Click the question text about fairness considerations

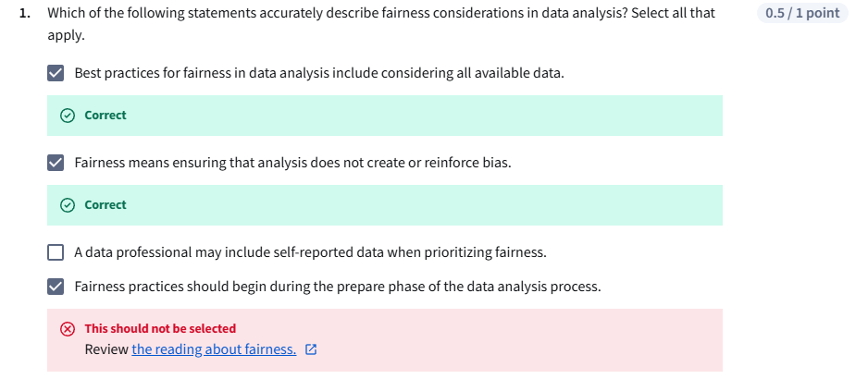[380, 14]
